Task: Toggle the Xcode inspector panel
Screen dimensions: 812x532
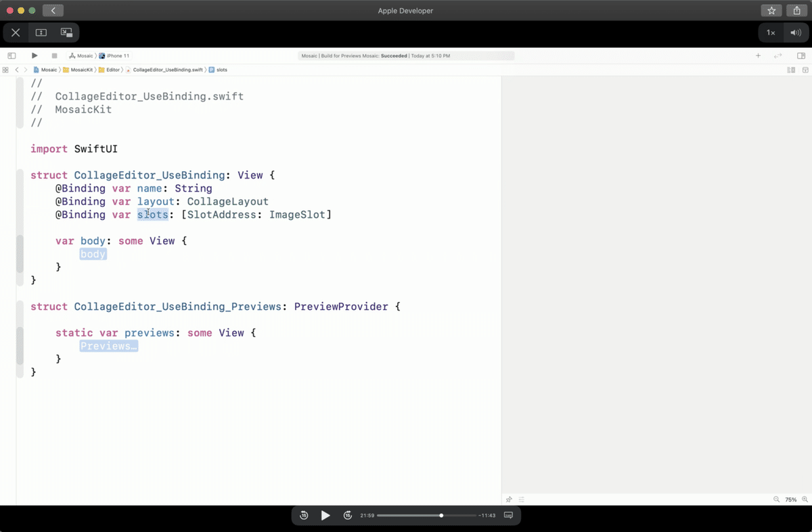Action: tap(801, 56)
